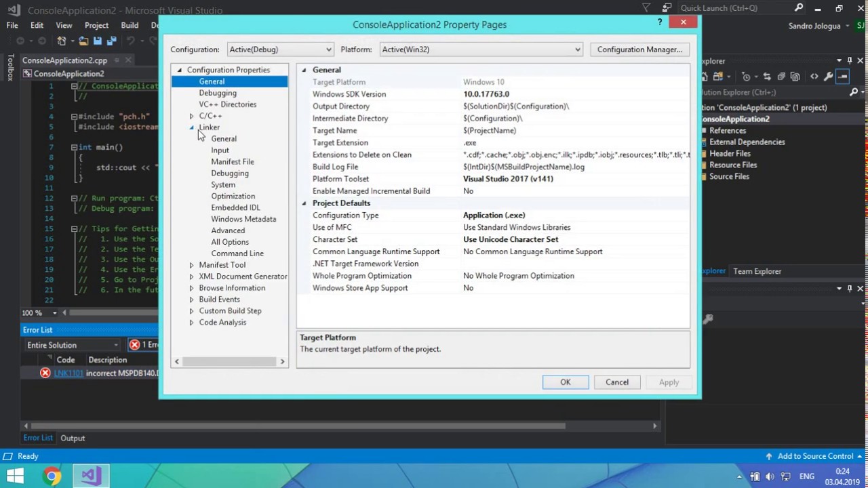Open the Edit menu
868x488 pixels.
[37, 25]
